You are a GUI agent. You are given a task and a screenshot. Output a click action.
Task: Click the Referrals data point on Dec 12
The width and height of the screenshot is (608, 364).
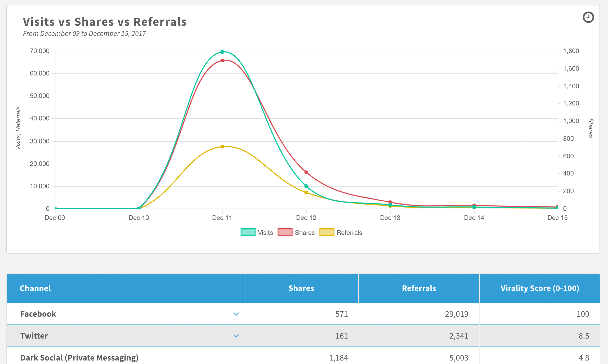[306, 193]
